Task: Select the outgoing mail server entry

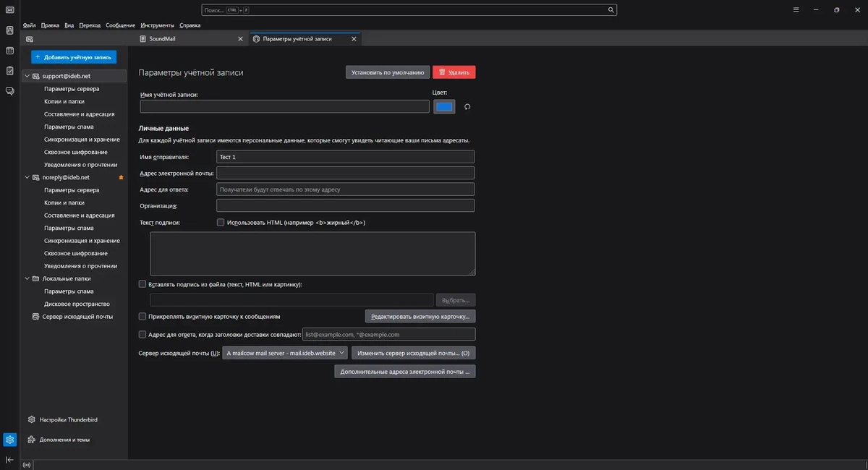Action: 77,316
